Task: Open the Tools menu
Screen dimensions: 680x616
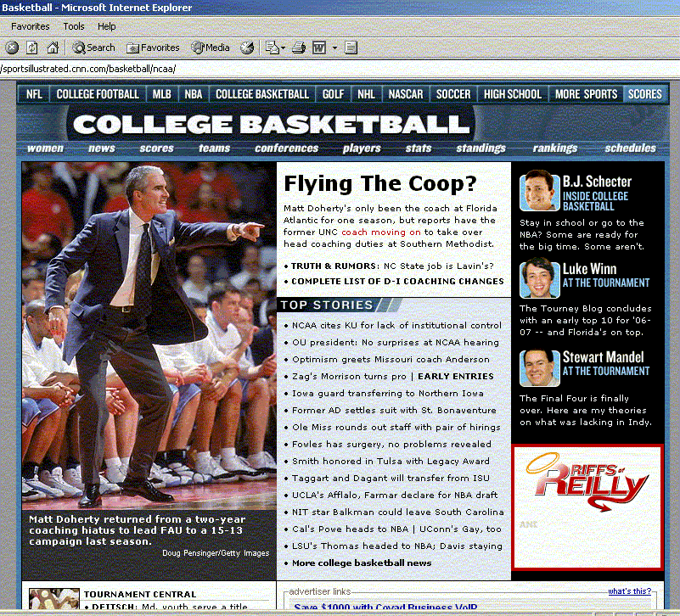Action: click(74, 26)
